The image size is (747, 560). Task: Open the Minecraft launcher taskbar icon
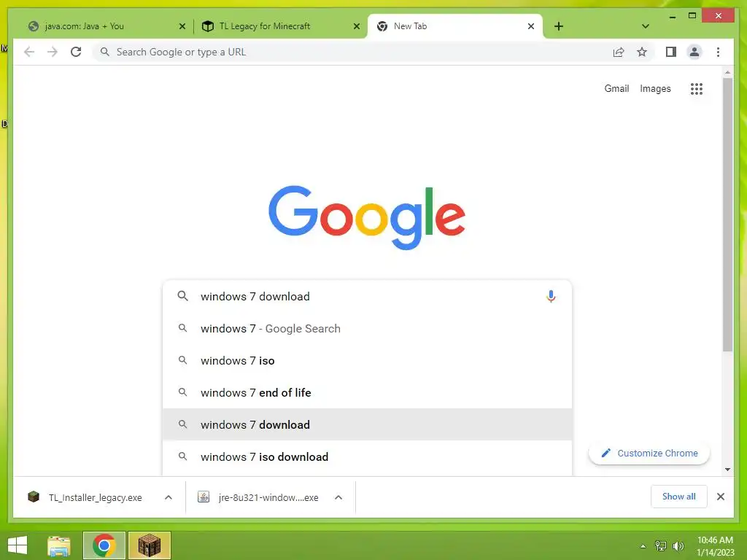tap(149, 545)
